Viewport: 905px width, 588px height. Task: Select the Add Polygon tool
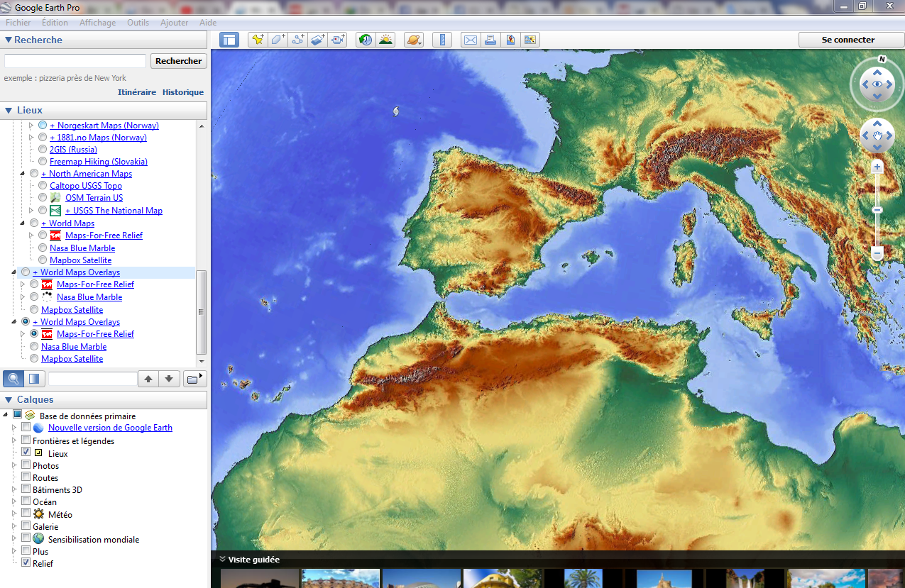(x=278, y=40)
